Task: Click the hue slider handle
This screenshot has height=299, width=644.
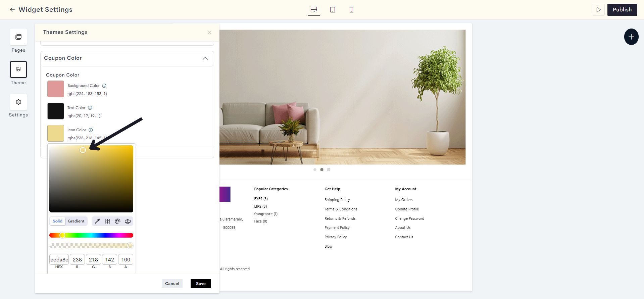Action: pyautogui.click(x=62, y=235)
